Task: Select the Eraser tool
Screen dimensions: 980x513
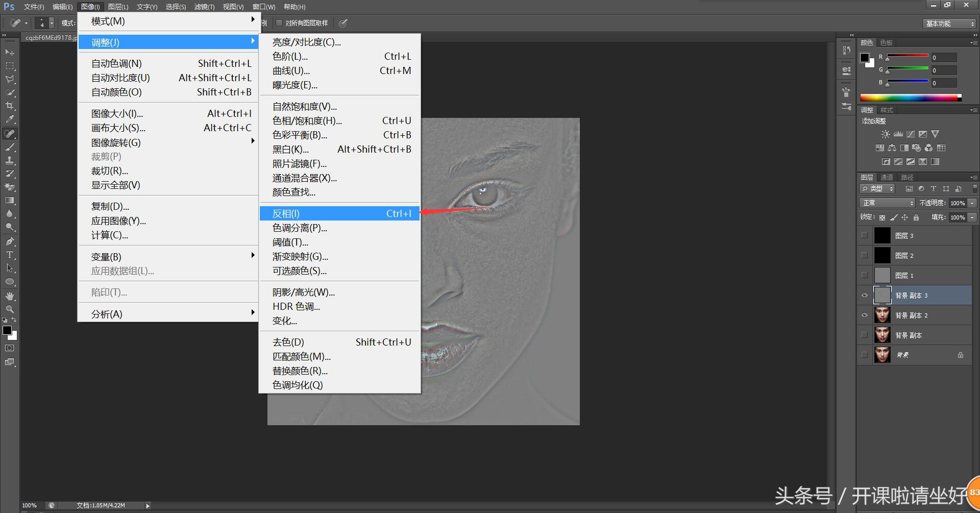Action: [10, 187]
